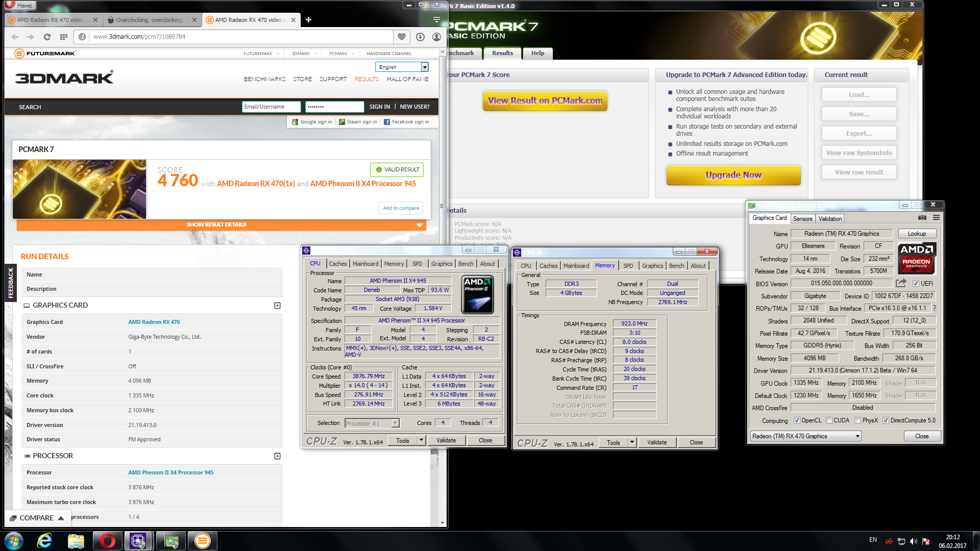Click the Email/Username input field

(x=271, y=107)
